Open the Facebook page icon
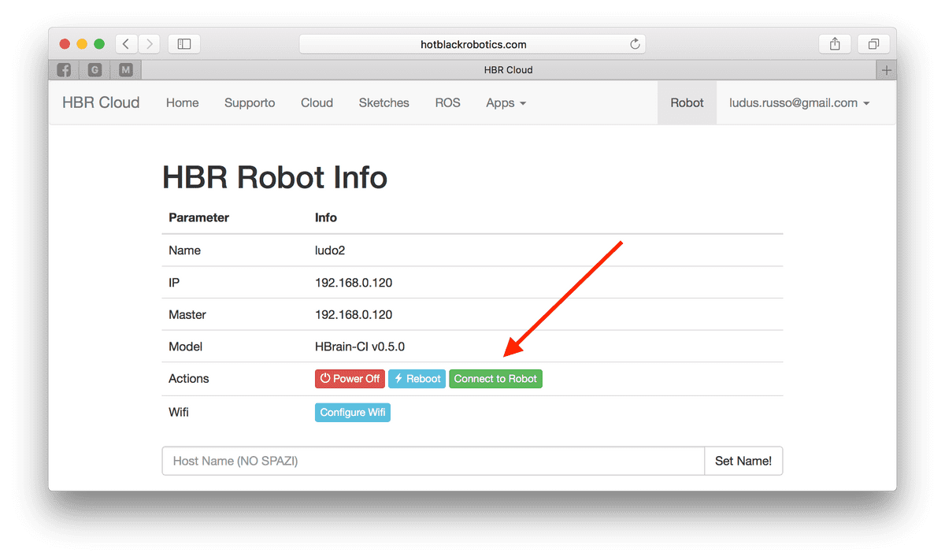This screenshot has height=560, width=945. [63, 69]
